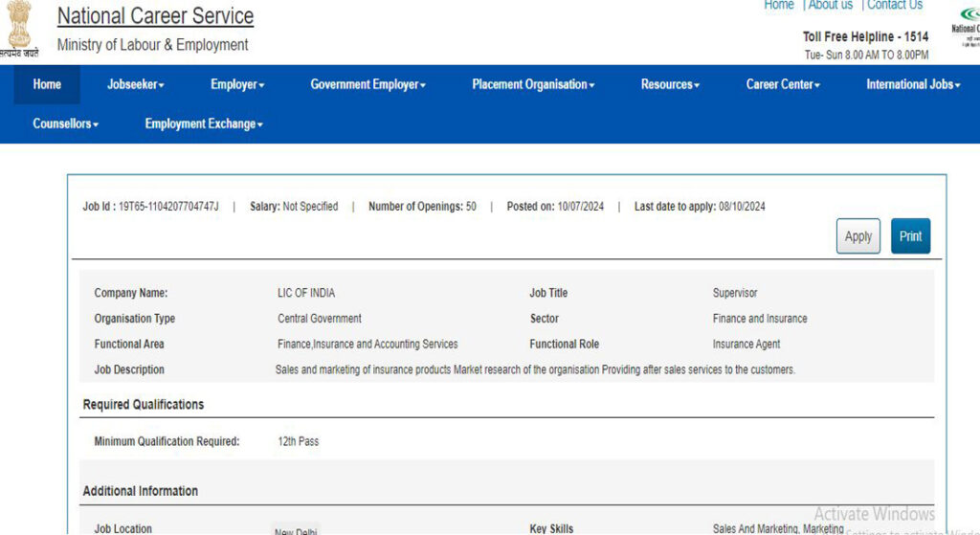Click the Last date to apply 08/10/2024
The image size is (980, 535).
[x=700, y=207]
